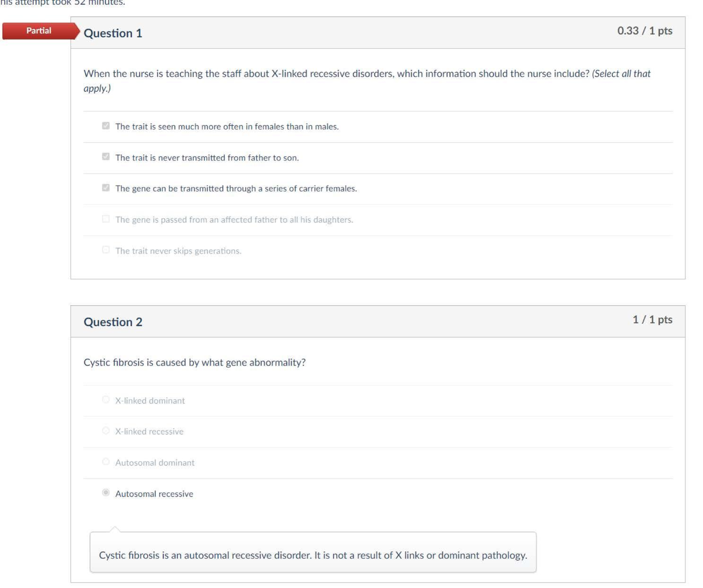This screenshot has width=703, height=588.
Task: Click 'The trait never skips generations' label
Action: point(178,251)
